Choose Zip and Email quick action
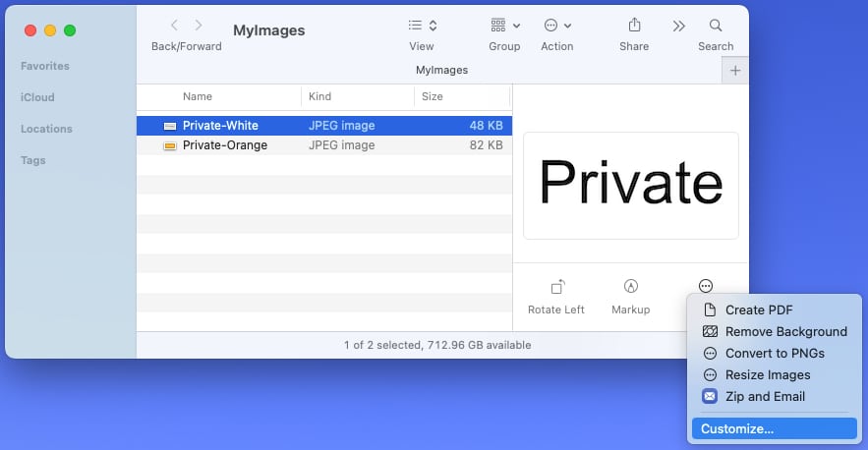868x450 pixels. 775,396
